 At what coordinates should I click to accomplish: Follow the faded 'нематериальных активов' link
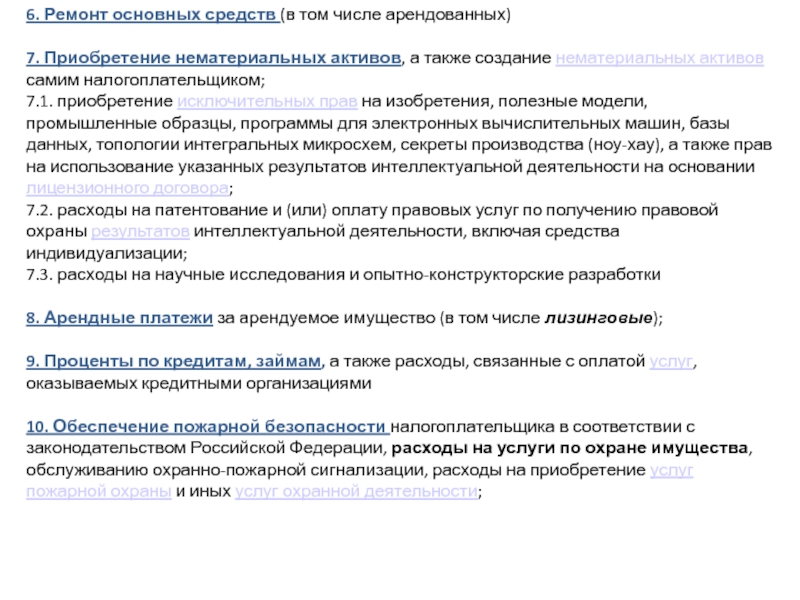(x=660, y=58)
